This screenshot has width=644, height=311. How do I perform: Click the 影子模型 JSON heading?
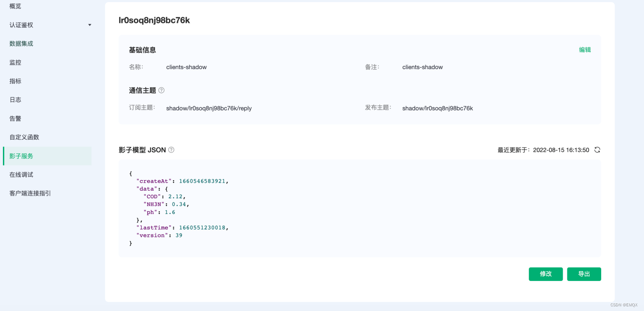[142, 150]
